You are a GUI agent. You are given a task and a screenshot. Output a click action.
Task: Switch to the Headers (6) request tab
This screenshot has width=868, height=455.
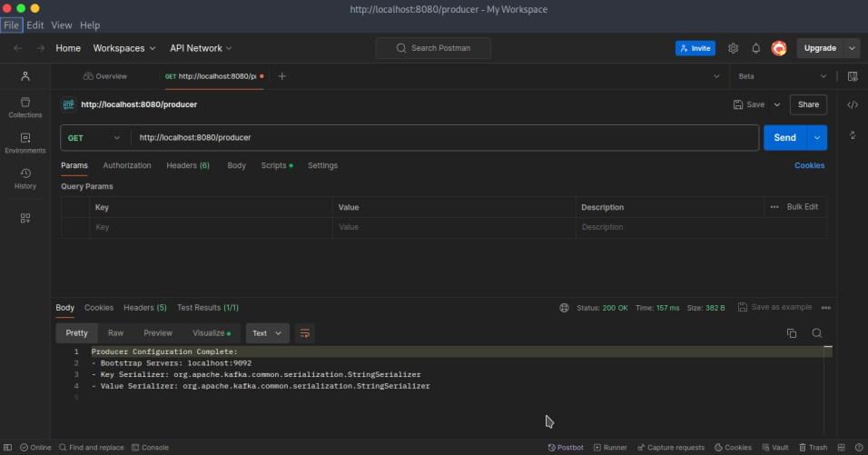tap(188, 165)
